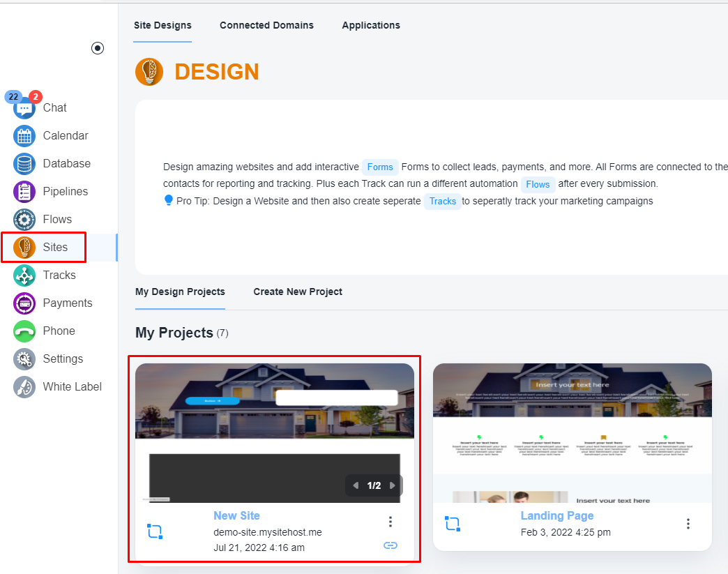728x574 pixels.
Task: Open the Tracks sidebar icon
Action: click(24, 275)
